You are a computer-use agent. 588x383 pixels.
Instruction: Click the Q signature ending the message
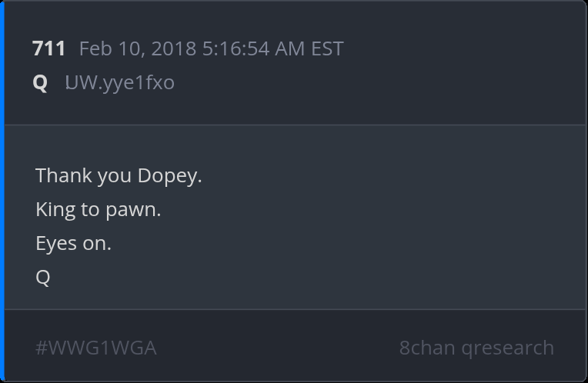point(43,277)
